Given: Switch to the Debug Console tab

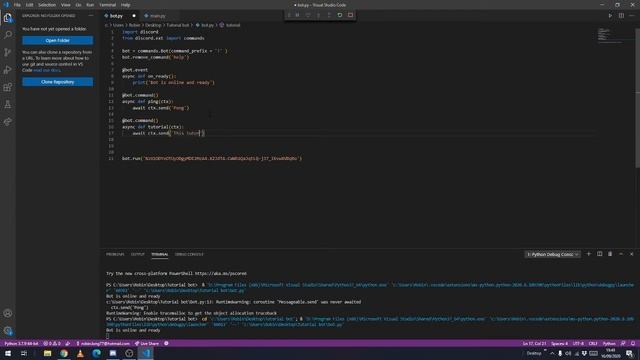Looking at the screenshot, I should click(189, 254).
